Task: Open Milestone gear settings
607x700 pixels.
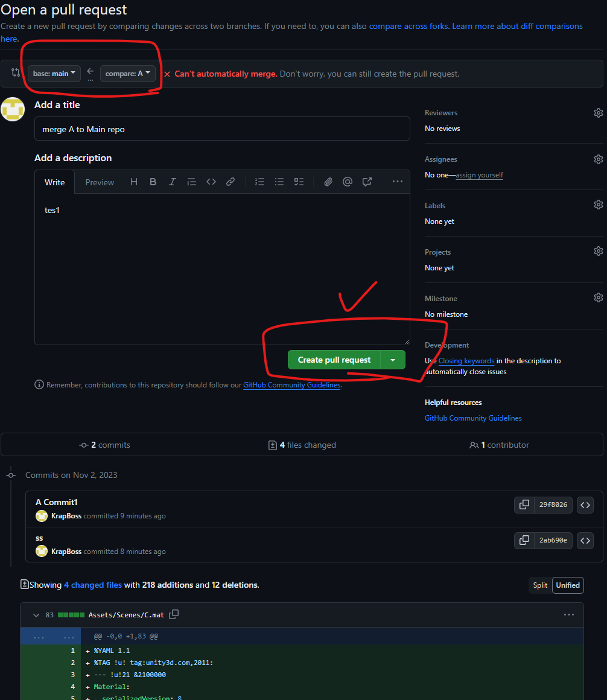Action: 598,297
